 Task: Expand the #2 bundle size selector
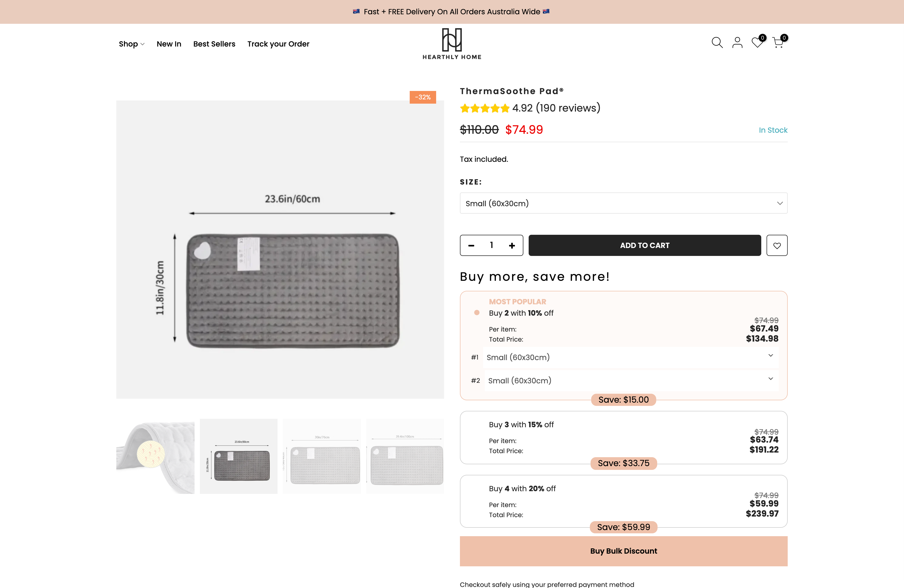[630, 380]
